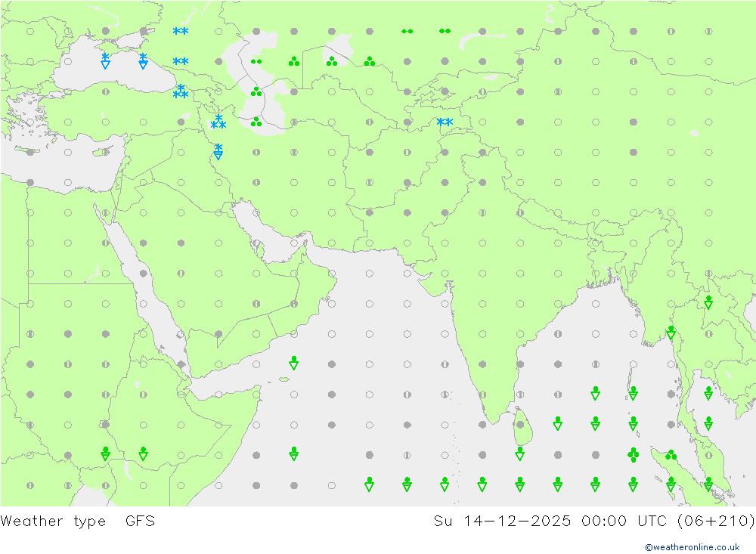Screen dimensions: 756x554
Task: Click the two-dot rain symbol in northern Caspian Sea
Action: [256, 62]
